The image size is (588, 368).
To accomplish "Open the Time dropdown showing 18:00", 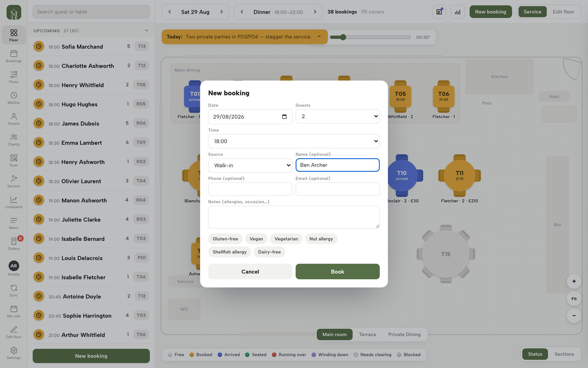I will [294, 141].
